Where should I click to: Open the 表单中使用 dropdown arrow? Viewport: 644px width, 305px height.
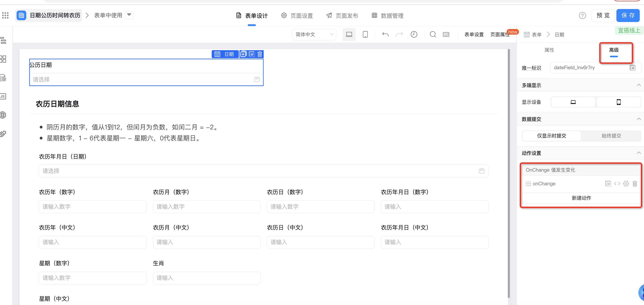(x=129, y=15)
